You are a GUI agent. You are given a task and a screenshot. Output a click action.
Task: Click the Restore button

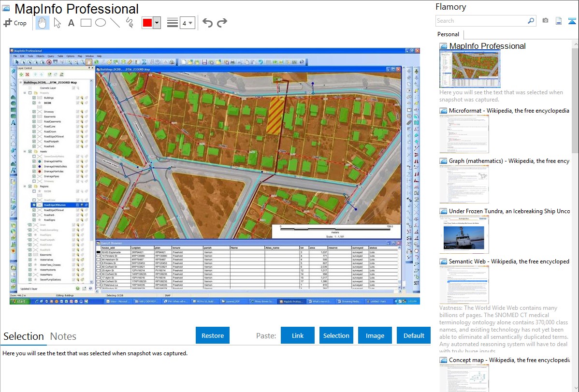213,335
